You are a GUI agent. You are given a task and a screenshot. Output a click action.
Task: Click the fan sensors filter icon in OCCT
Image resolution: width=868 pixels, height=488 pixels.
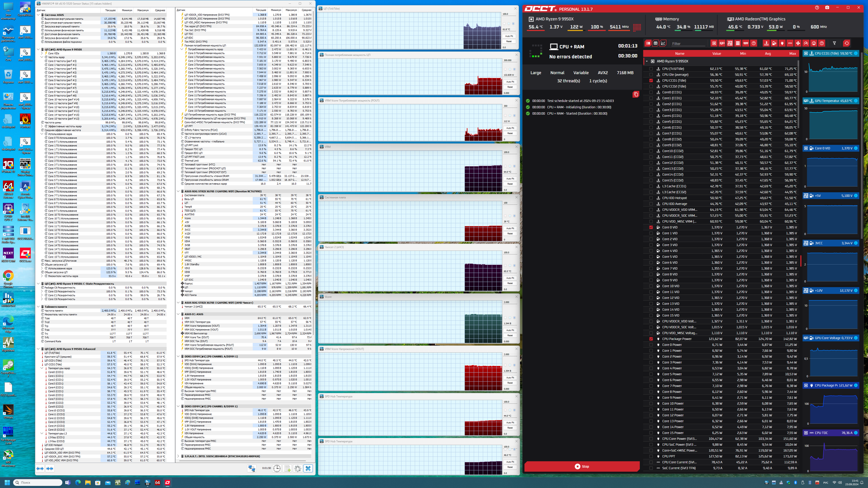click(798, 43)
